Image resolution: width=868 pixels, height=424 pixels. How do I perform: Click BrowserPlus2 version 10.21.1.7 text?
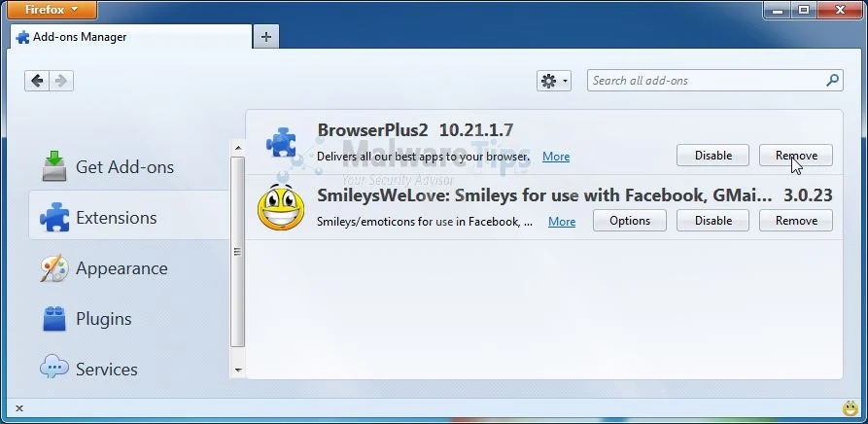[476, 130]
